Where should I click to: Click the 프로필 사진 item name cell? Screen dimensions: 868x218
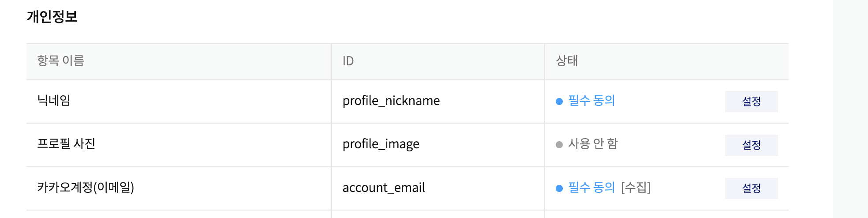66,144
